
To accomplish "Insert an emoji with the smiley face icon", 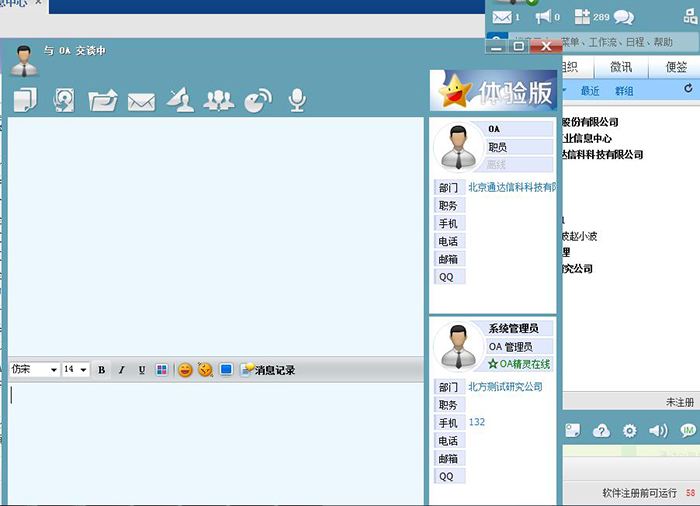I will coord(185,370).
